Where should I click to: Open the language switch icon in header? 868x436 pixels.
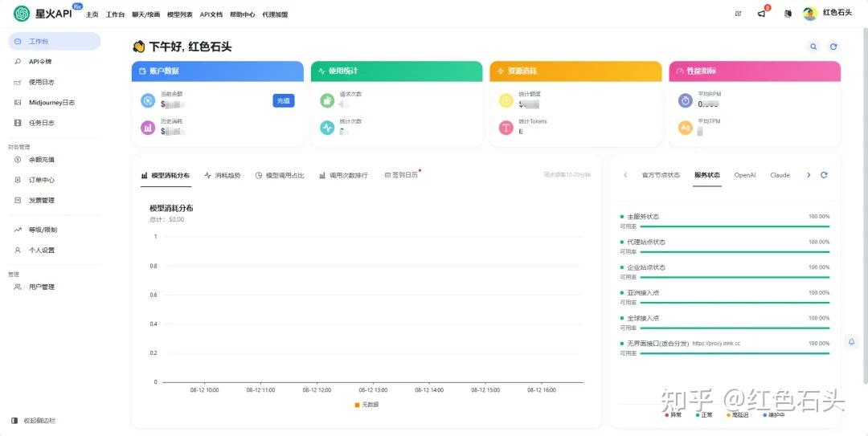coord(738,14)
